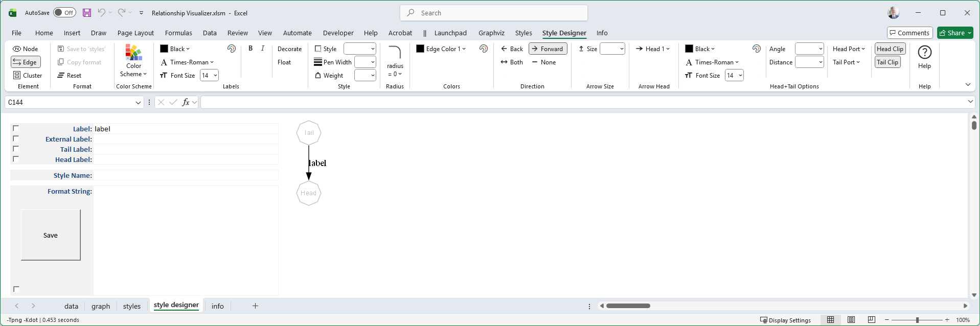The height and width of the screenshot is (326, 980).
Task: Toggle the AutoSave switch
Action: (x=64, y=13)
